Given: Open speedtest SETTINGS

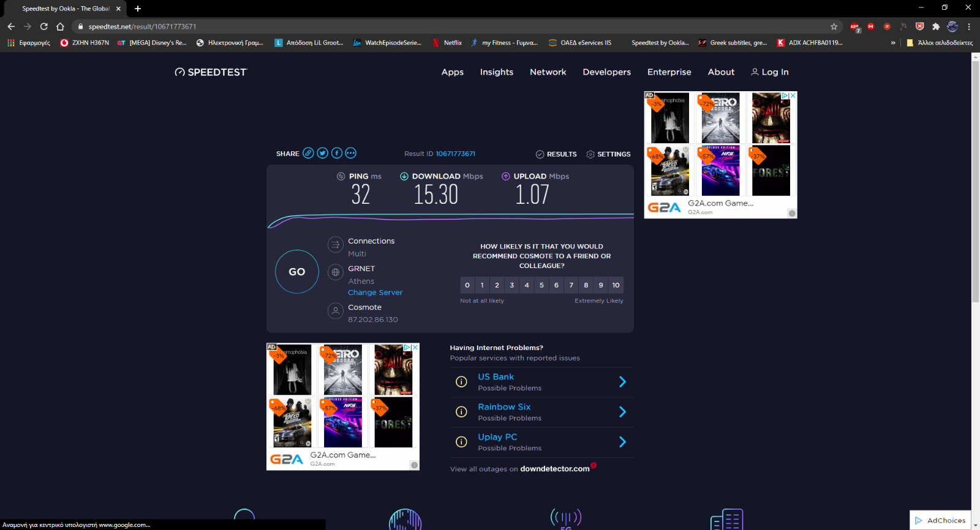Looking at the screenshot, I should pos(608,154).
